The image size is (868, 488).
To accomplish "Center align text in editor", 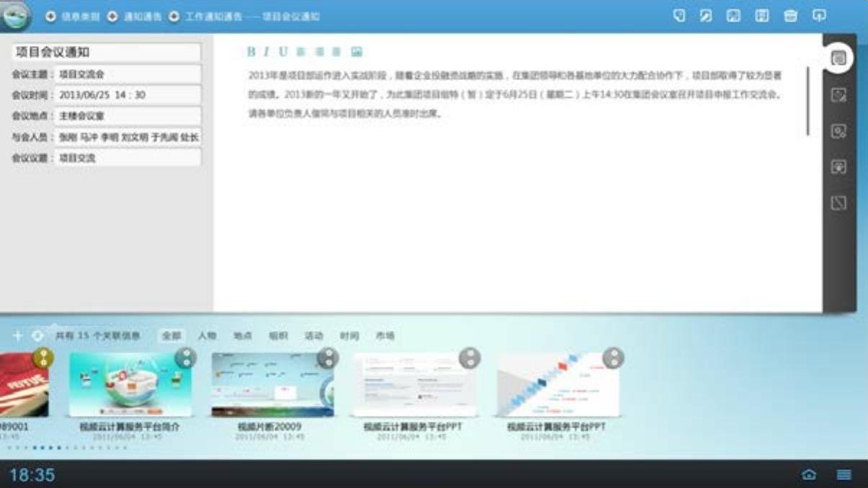I will 319,52.
